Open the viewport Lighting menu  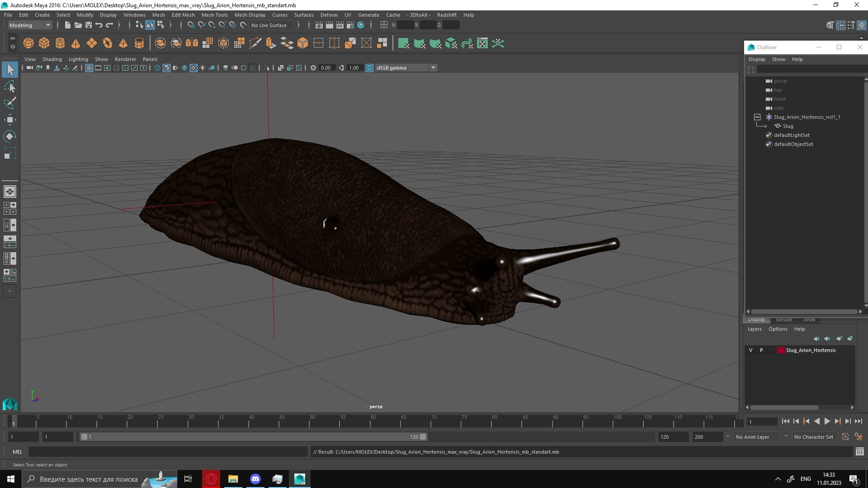coord(78,59)
